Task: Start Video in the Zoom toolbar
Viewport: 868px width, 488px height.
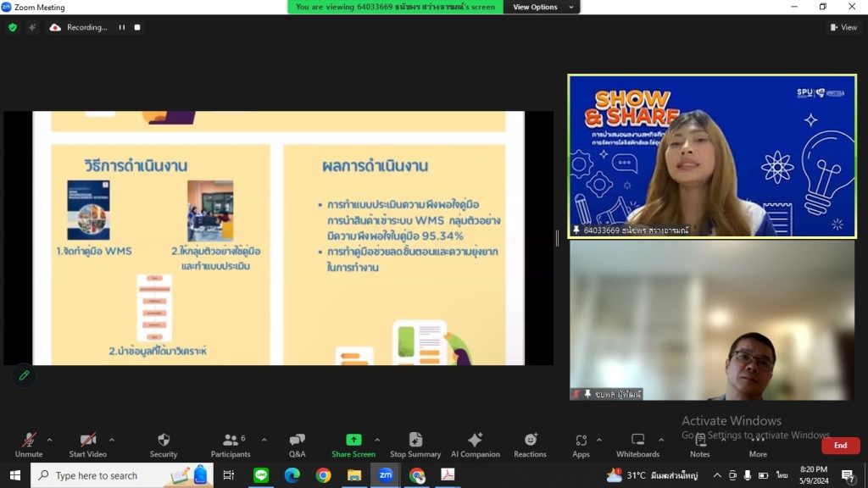Action: pyautogui.click(x=87, y=445)
